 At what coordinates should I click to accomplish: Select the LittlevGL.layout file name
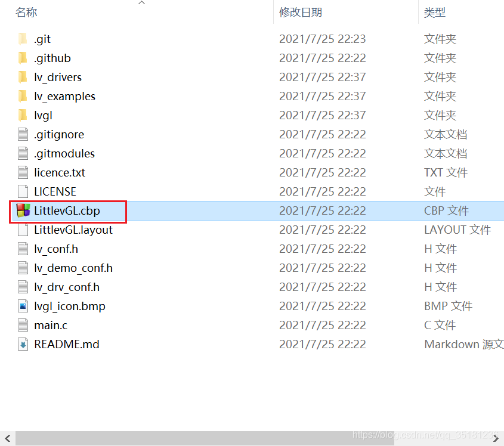[73, 230]
